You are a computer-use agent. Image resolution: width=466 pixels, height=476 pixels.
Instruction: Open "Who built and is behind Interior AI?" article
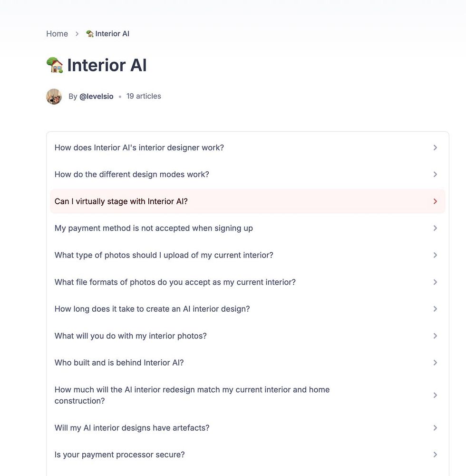(x=247, y=362)
